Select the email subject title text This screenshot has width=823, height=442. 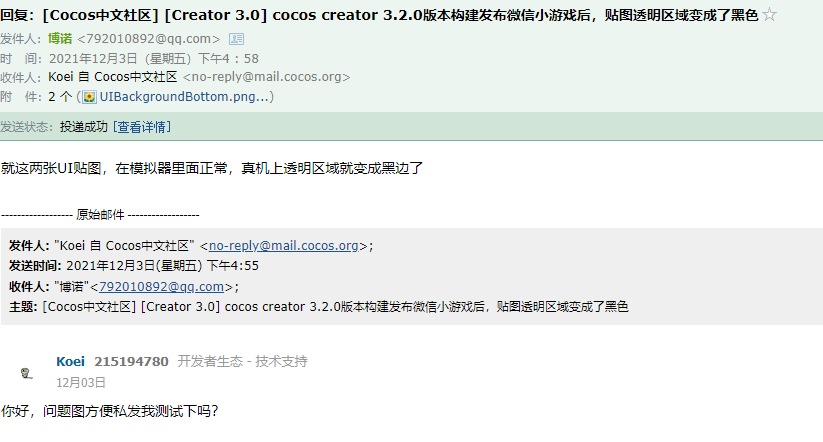(379, 15)
